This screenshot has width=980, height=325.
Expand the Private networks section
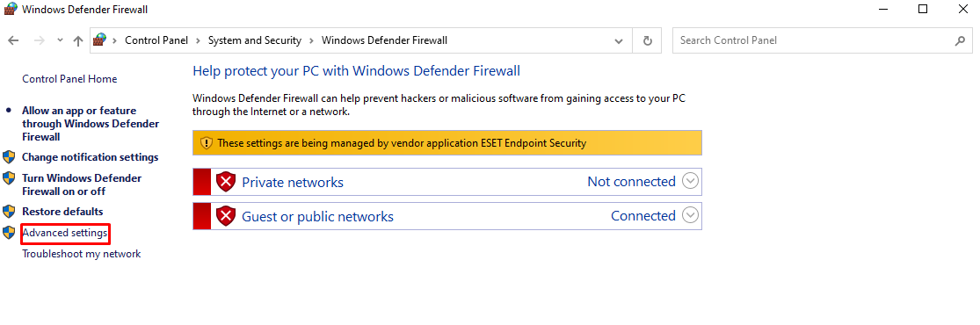(690, 182)
